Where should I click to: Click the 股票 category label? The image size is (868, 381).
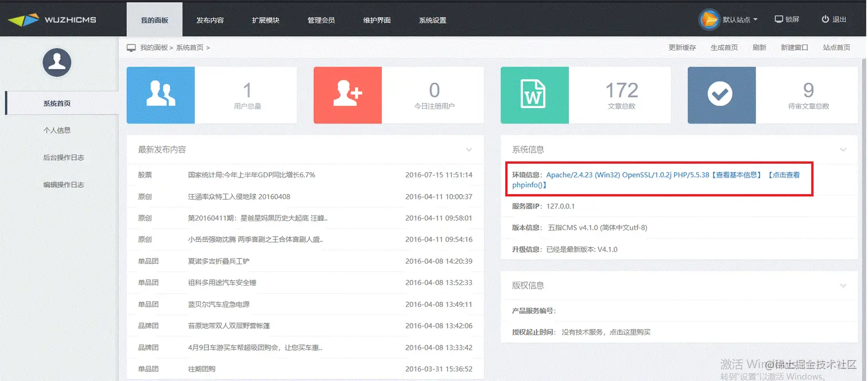coord(145,175)
